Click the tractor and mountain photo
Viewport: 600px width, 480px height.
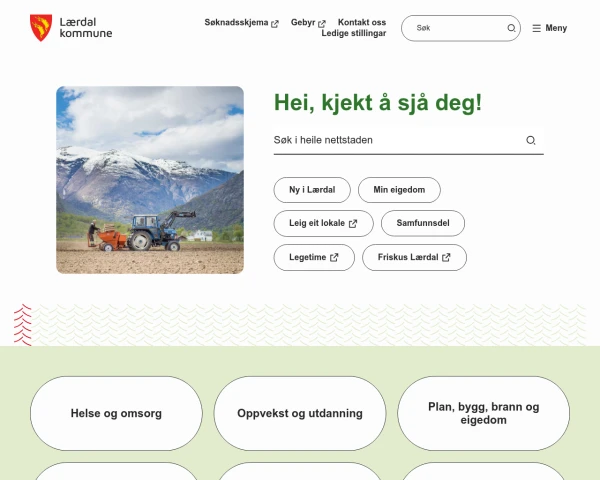click(150, 180)
